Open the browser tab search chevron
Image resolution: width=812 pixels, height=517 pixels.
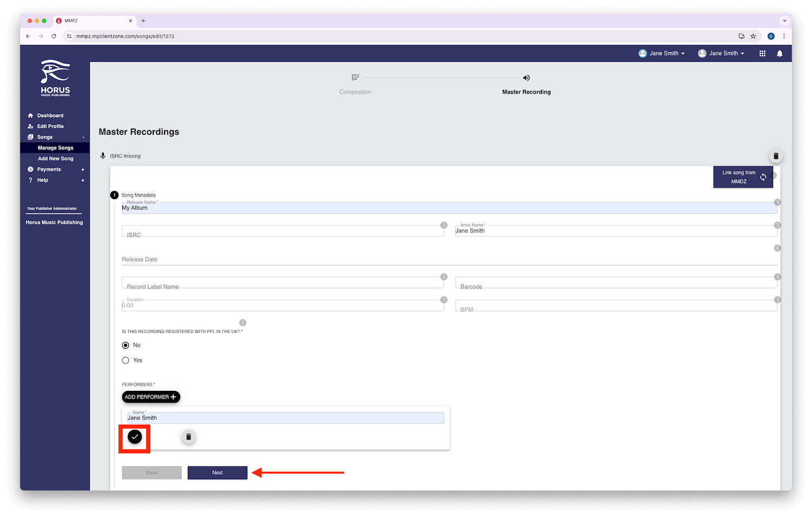coord(784,21)
